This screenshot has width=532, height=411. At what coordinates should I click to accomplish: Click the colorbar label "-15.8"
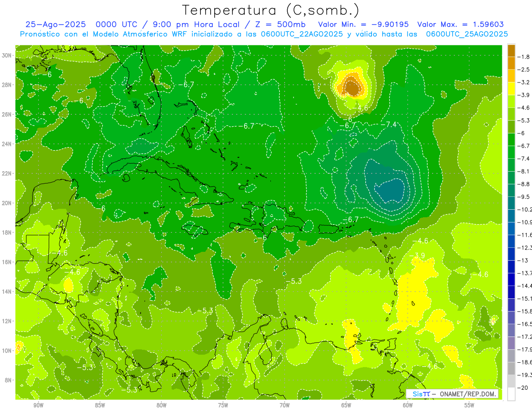click(x=525, y=311)
